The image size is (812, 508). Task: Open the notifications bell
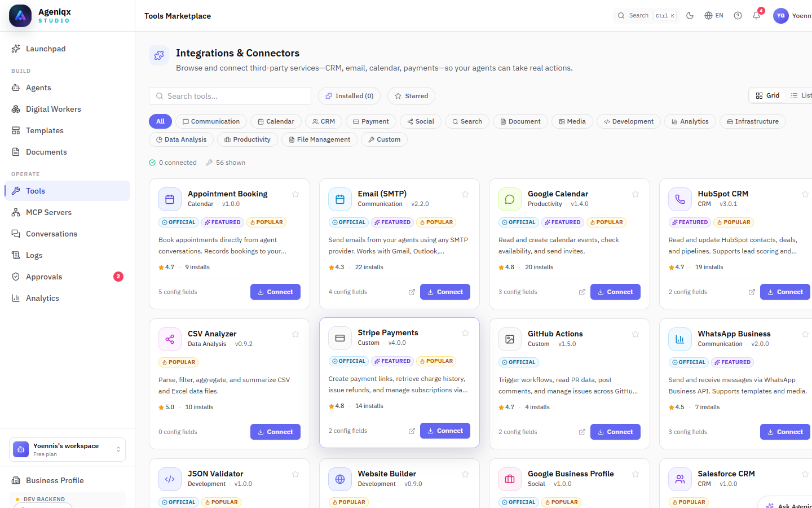pos(757,16)
